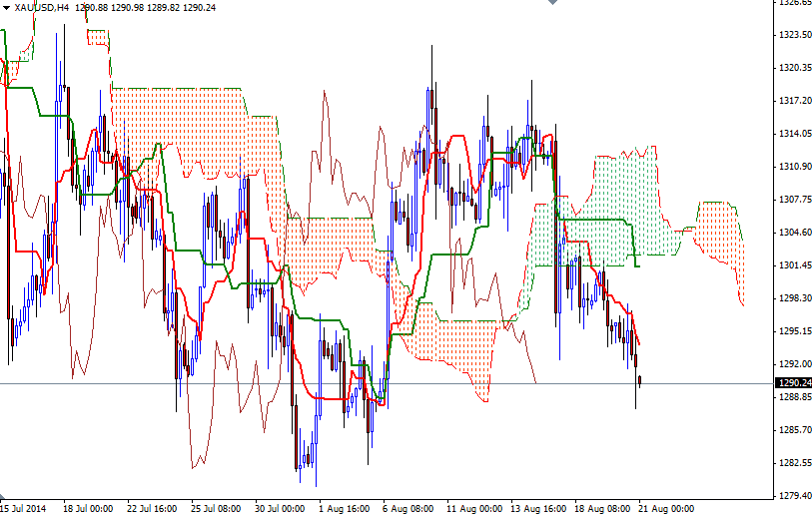The height and width of the screenshot is (516, 812).
Task: Click the OHLC values 1290.88 text
Action: (92, 8)
